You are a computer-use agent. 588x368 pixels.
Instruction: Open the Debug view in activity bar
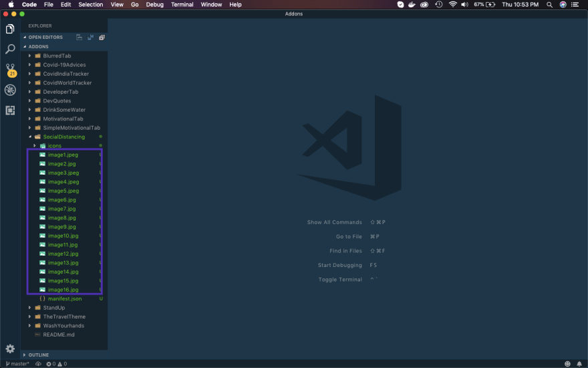click(x=10, y=90)
